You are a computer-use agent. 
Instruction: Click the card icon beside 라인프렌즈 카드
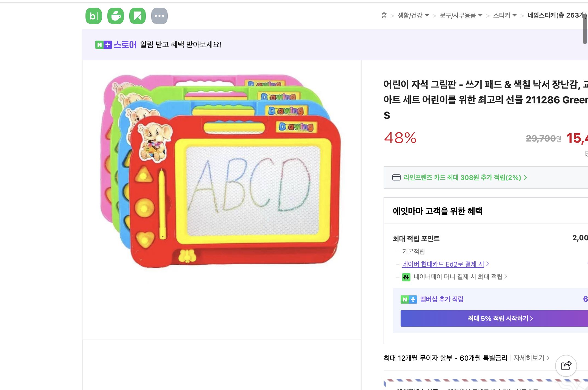tap(396, 178)
